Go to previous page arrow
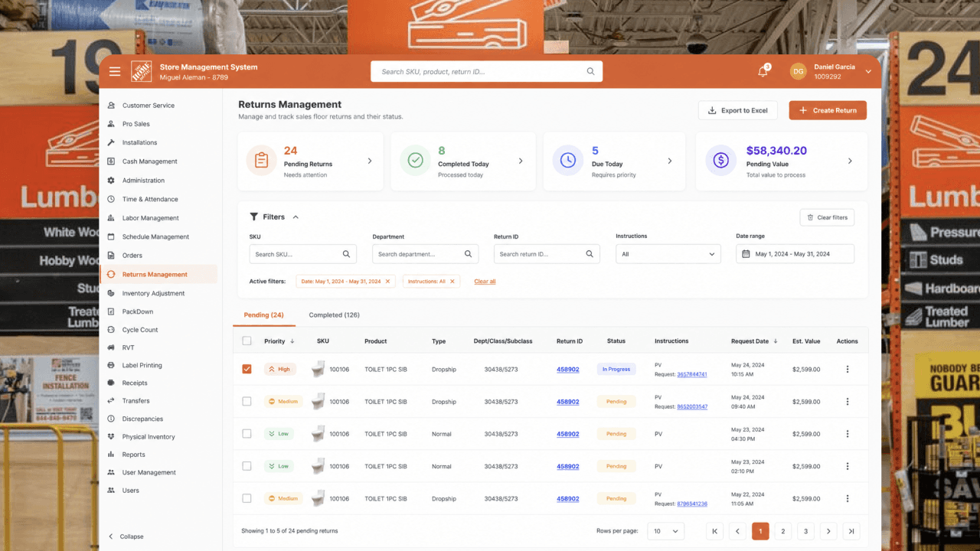Screen dimensions: 980x551 [737, 531]
